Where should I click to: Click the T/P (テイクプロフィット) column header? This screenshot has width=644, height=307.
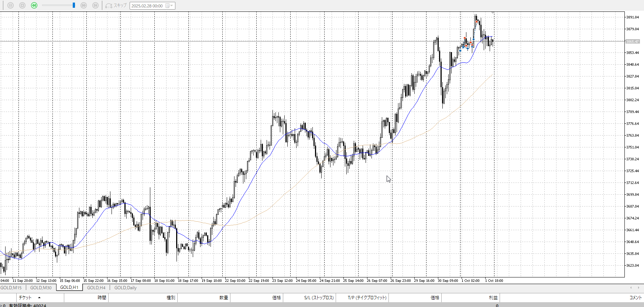(367, 298)
